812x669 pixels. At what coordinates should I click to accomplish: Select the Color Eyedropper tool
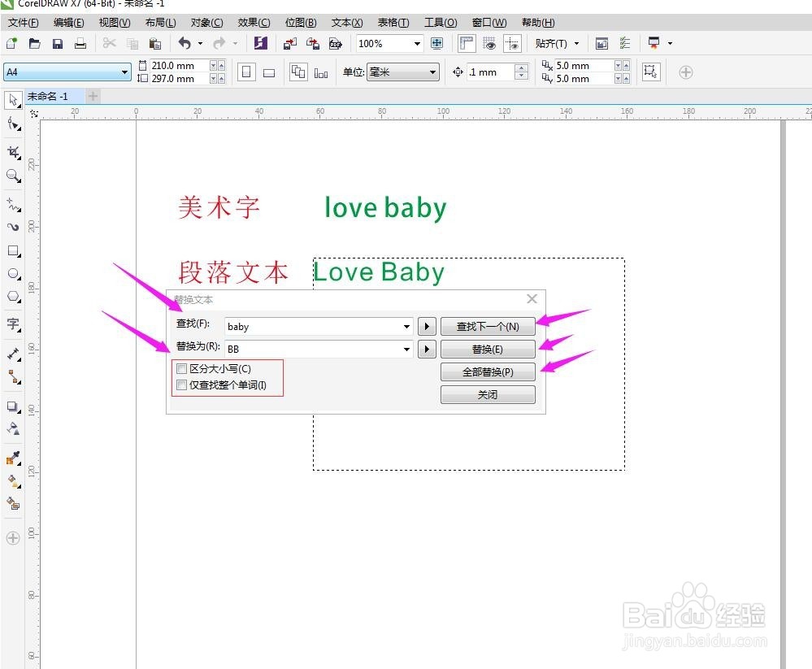[x=14, y=458]
